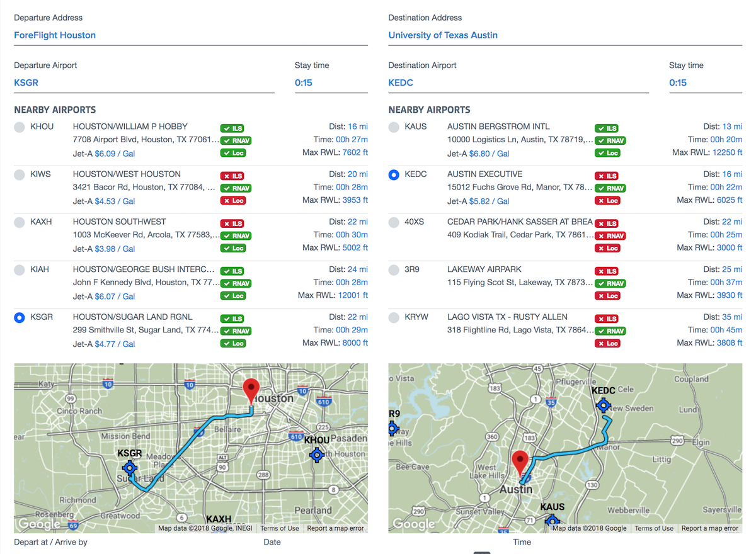Click Report a map error on Houston map
756x554 pixels.
[x=335, y=529]
